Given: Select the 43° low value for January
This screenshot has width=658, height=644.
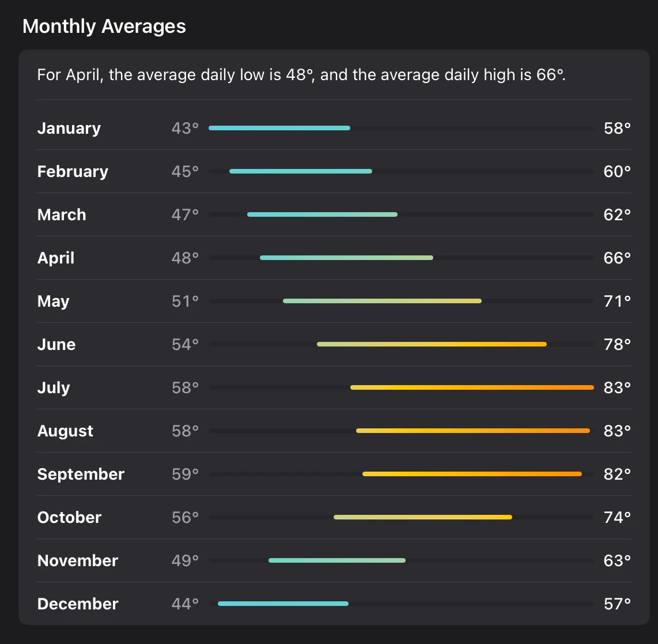Looking at the screenshot, I should 184,128.
